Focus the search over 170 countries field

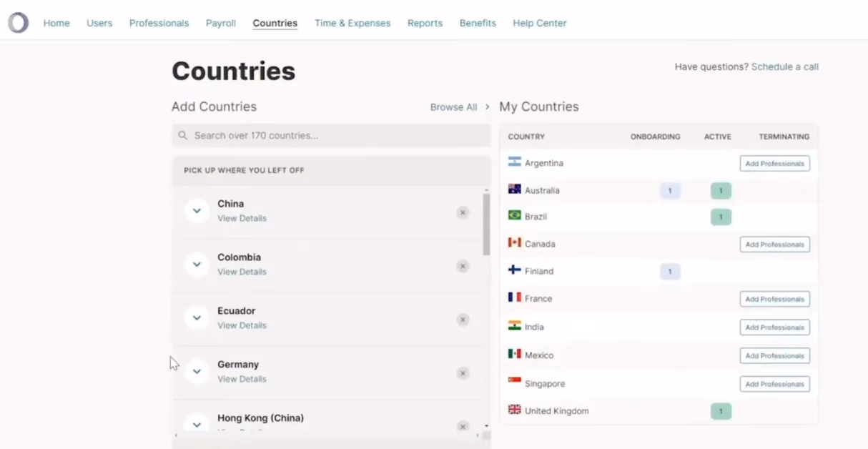[331, 135]
